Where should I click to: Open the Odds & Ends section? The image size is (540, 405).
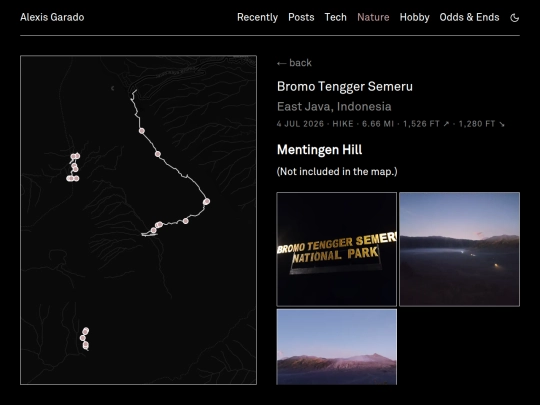[469, 17]
